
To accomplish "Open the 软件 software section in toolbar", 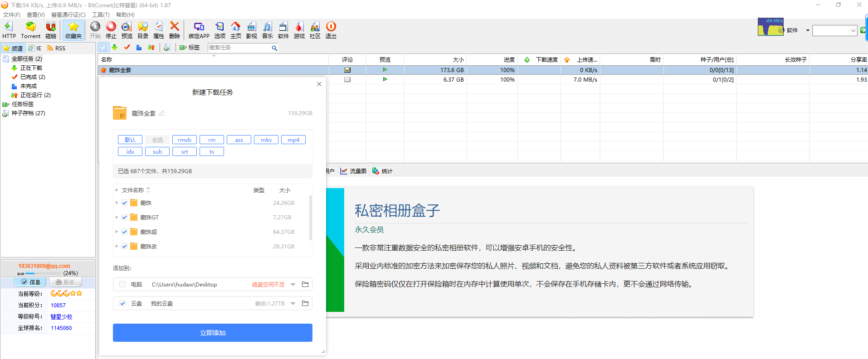I will (283, 30).
